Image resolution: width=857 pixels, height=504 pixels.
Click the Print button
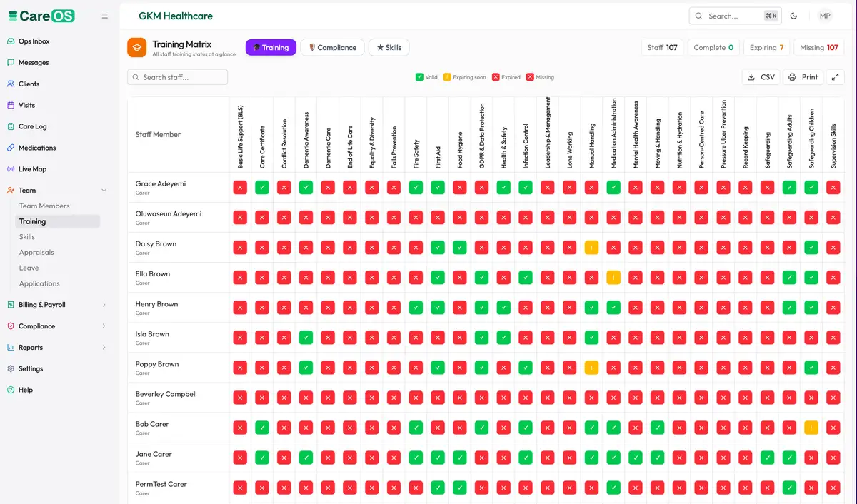(803, 77)
